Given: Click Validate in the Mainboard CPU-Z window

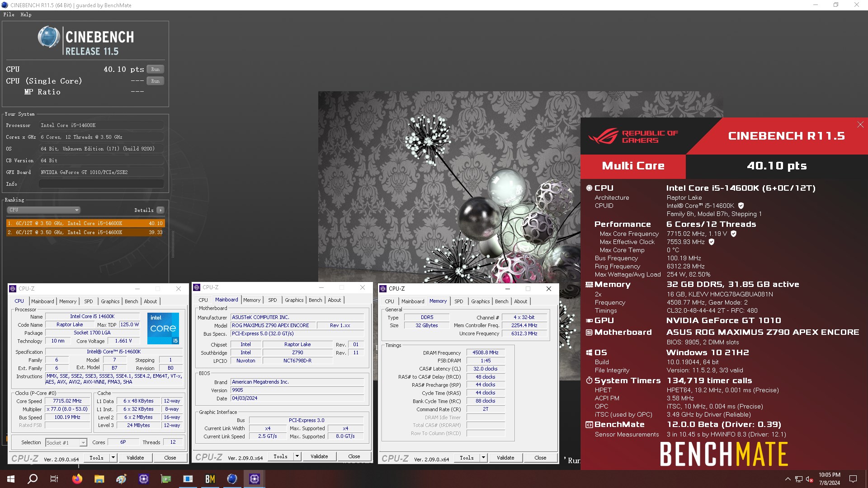Looking at the screenshot, I should click(x=319, y=456).
